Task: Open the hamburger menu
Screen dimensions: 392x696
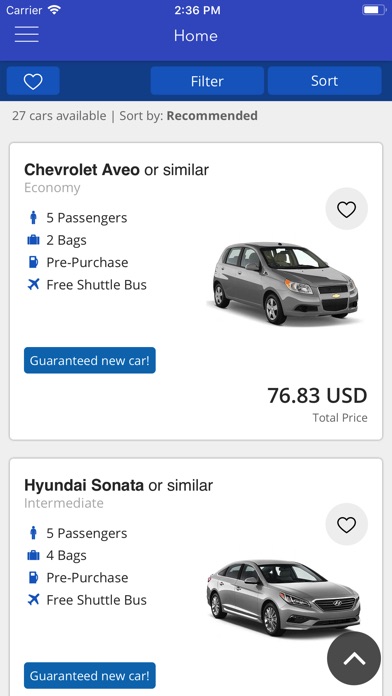Action: tap(27, 35)
